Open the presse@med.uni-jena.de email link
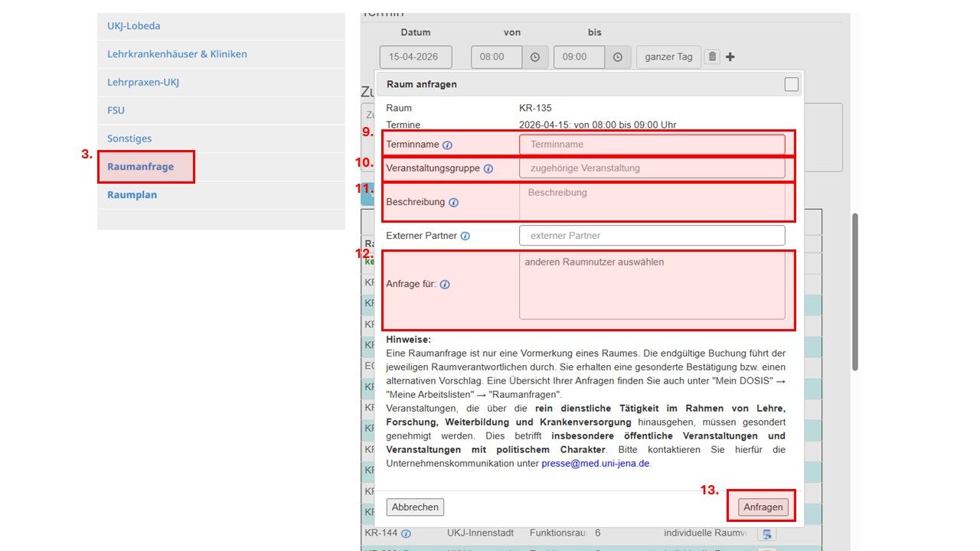 [596, 464]
